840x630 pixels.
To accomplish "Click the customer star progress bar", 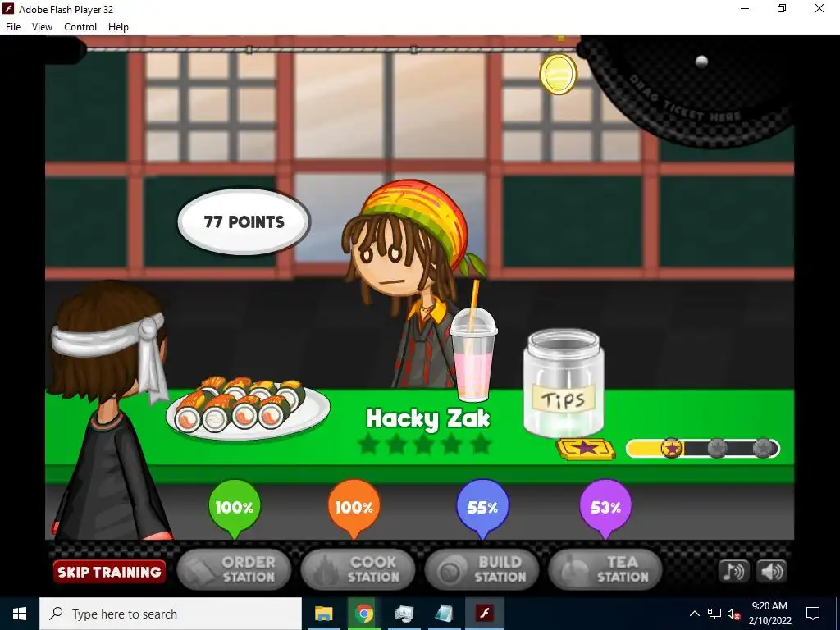I will pos(702,449).
